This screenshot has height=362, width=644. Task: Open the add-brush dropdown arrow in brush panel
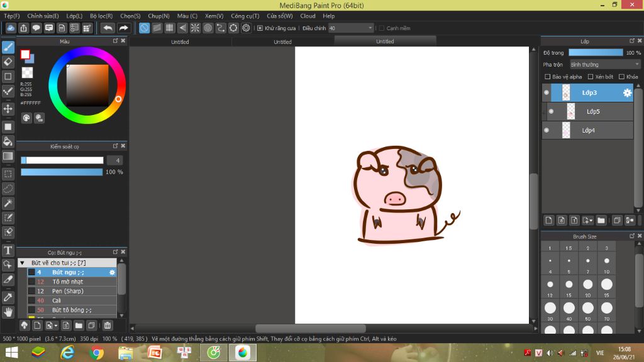coord(56,326)
